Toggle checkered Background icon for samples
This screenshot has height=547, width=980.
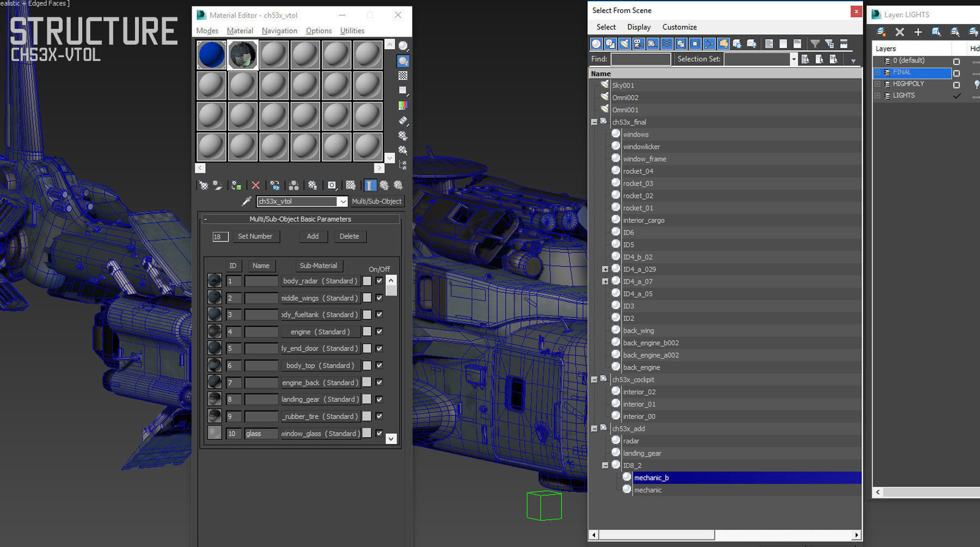pyautogui.click(x=403, y=76)
